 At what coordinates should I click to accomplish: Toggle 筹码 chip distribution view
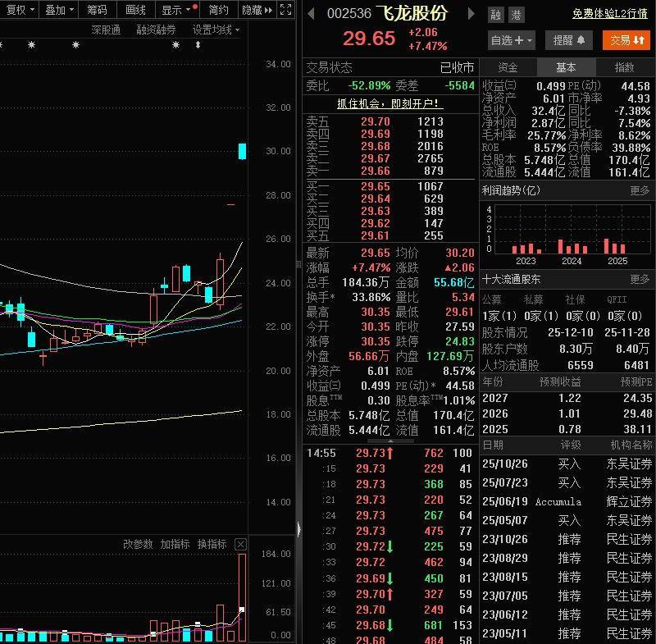tap(97, 10)
